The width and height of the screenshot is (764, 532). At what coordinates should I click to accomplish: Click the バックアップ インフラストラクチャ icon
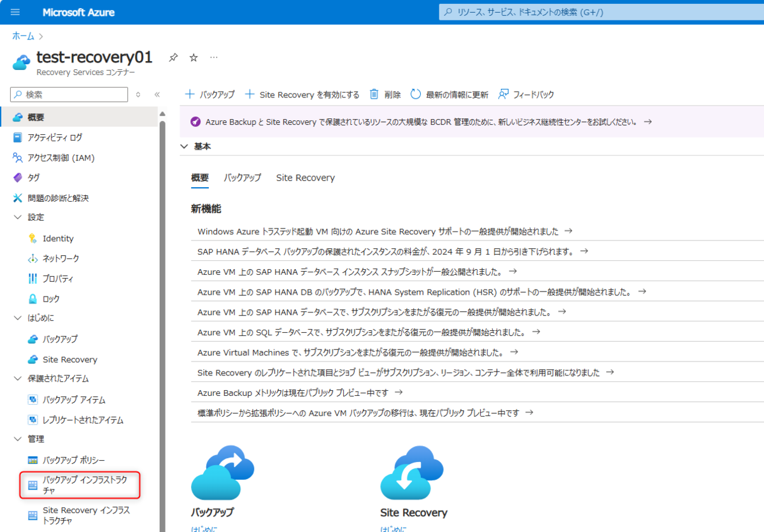(33, 486)
